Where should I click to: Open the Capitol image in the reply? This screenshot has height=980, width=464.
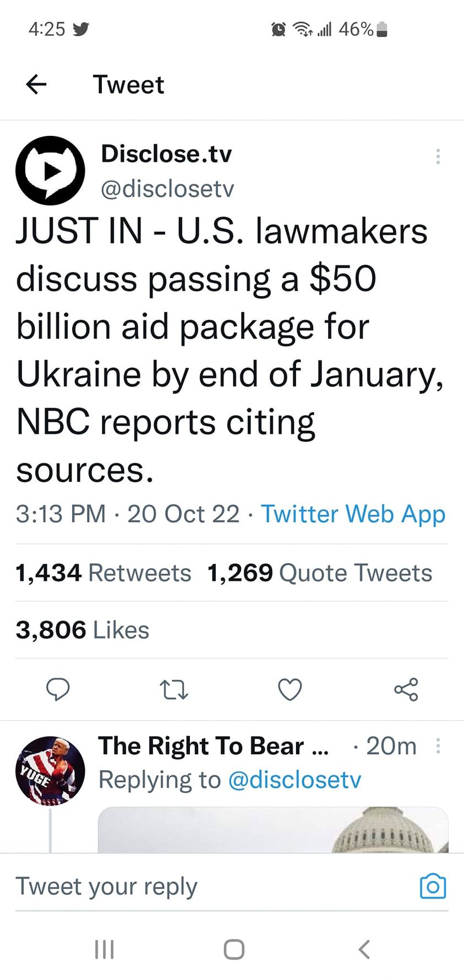click(273, 830)
